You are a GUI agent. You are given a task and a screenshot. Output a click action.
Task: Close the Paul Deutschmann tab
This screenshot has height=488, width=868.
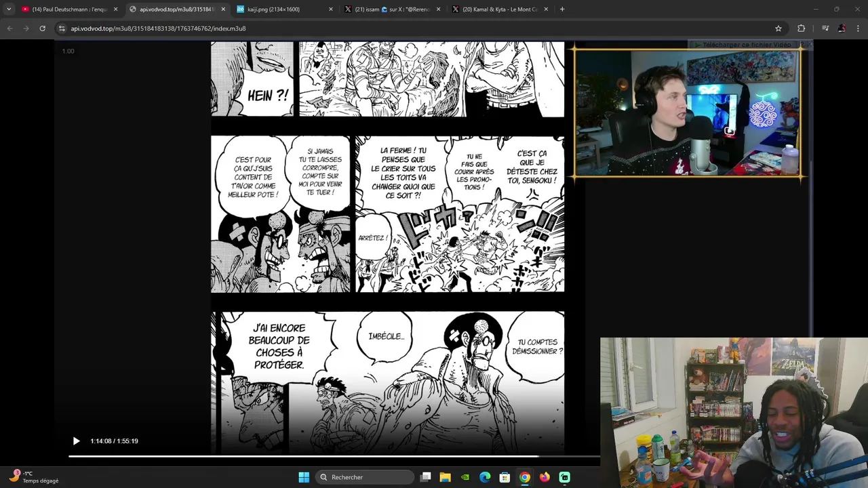[x=115, y=9]
